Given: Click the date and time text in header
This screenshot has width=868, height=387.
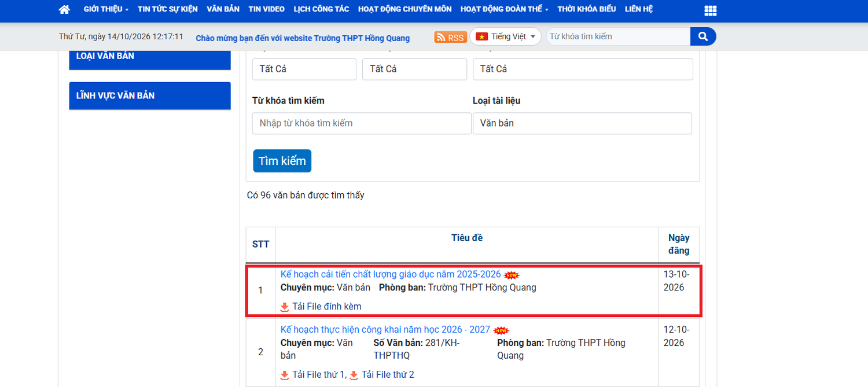Looking at the screenshot, I should (121, 36).
